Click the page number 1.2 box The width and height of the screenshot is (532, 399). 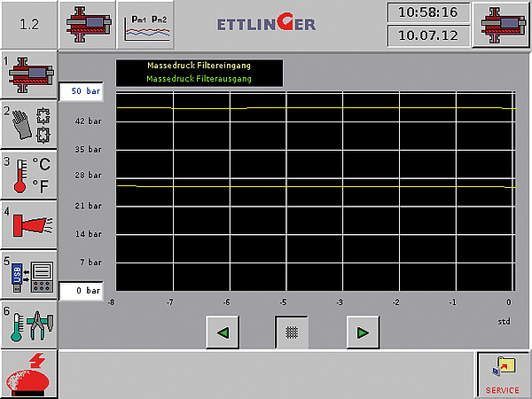[x=28, y=24]
